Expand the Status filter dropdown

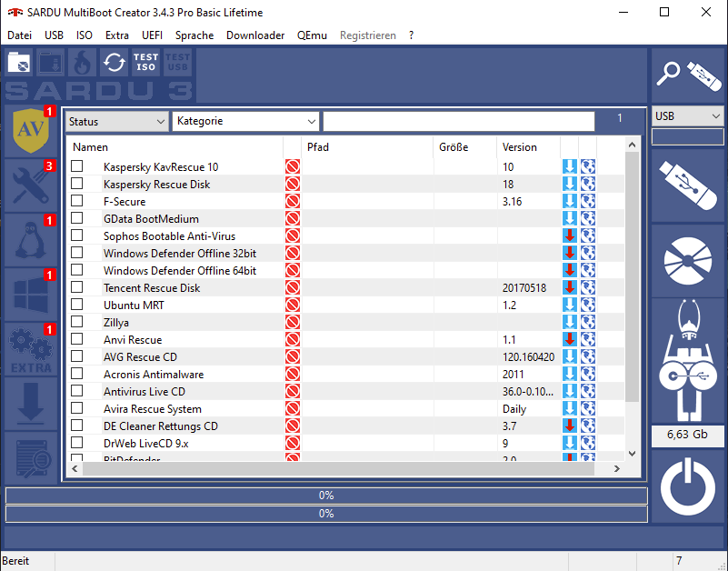117,121
